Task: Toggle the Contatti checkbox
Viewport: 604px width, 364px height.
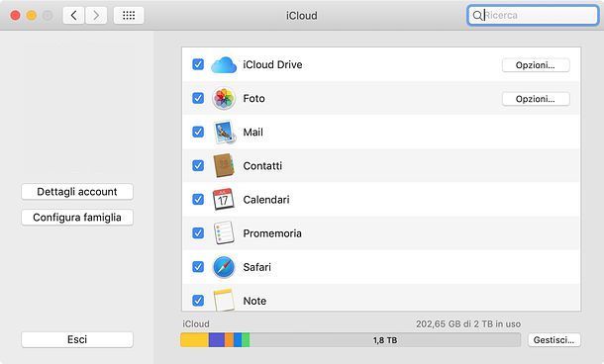Action: (x=198, y=165)
